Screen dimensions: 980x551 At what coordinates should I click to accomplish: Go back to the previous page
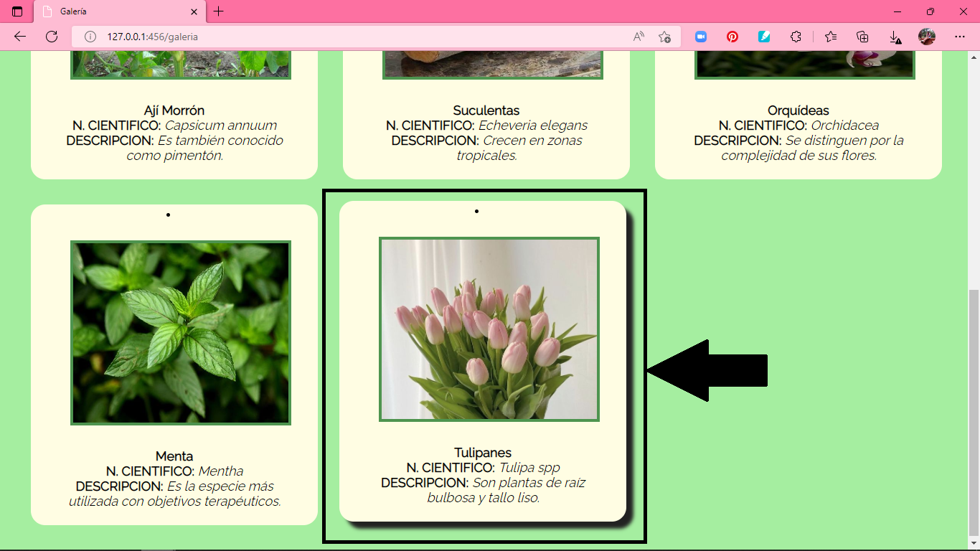click(19, 36)
